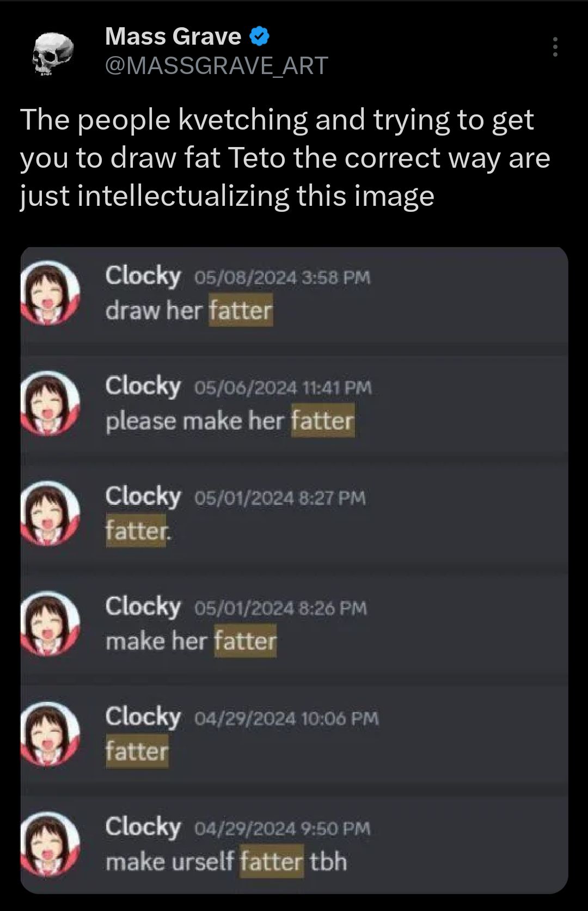
Task: Tap Clocky's avatar on the 10:06 PM message
Action: click(50, 734)
